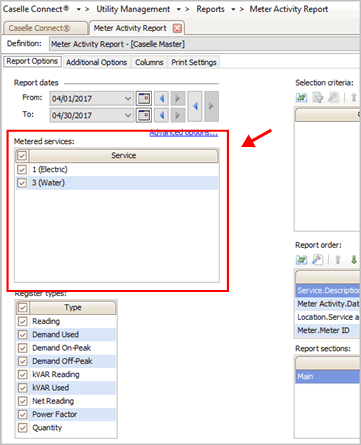Open the To date dropdown
Viewport: 361px width, 445px height.
tap(128, 115)
